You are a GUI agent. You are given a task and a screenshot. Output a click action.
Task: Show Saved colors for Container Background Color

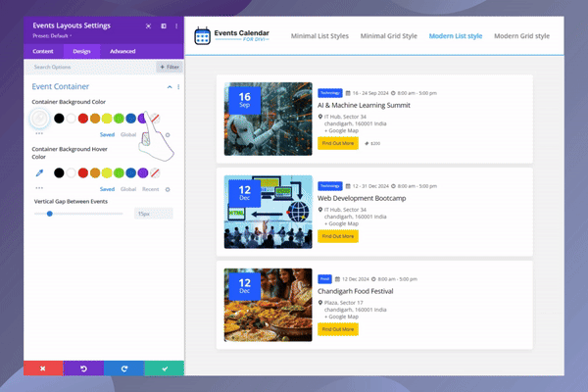click(x=107, y=134)
